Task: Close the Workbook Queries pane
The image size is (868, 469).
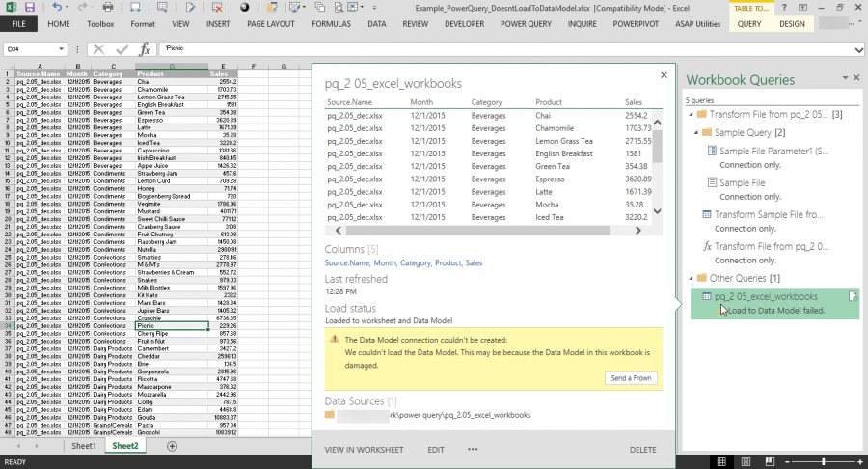Action: coord(856,78)
